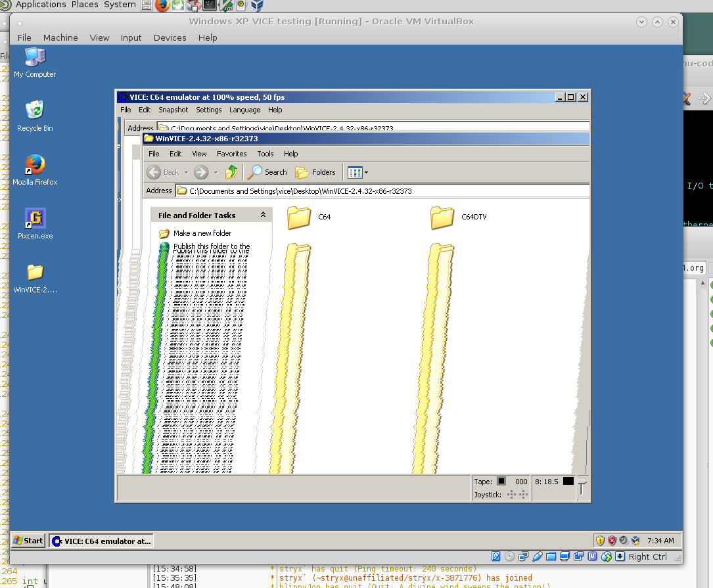Viewport: 713px width, 588px height.
Task: Click the volume speaker tray icon
Action: click(x=624, y=540)
